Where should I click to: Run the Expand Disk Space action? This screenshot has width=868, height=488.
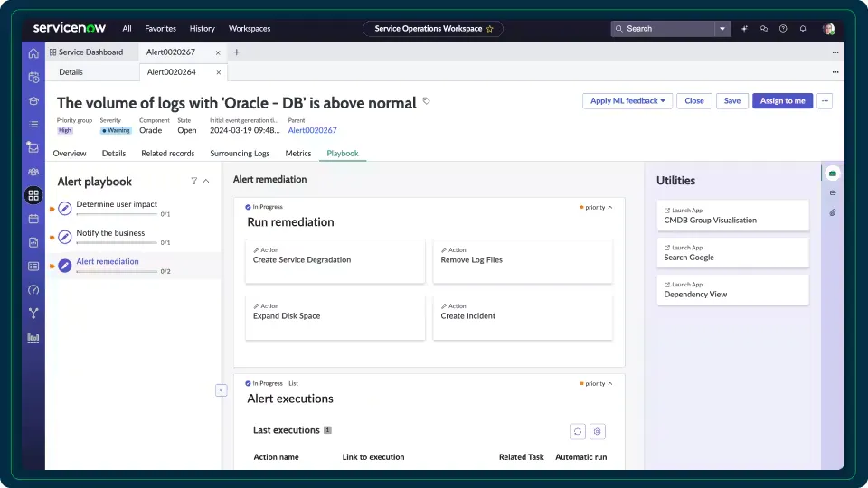[335, 317]
